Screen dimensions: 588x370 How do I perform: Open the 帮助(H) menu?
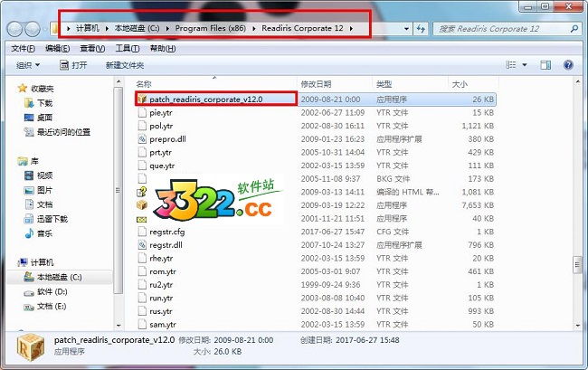162,48
